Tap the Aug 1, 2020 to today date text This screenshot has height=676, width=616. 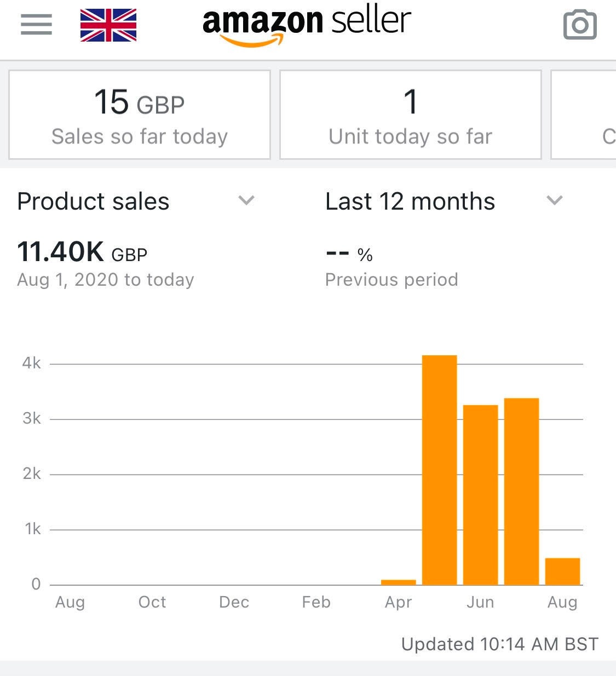(106, 280)
